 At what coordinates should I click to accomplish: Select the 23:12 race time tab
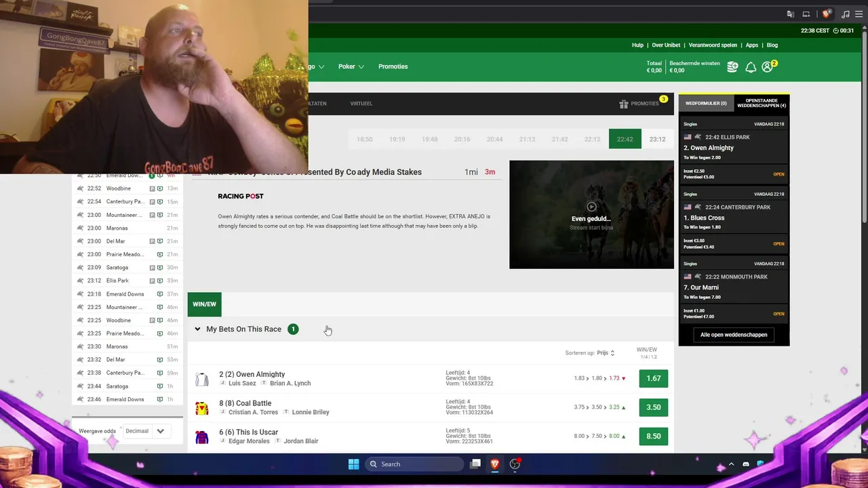[657, 140]
